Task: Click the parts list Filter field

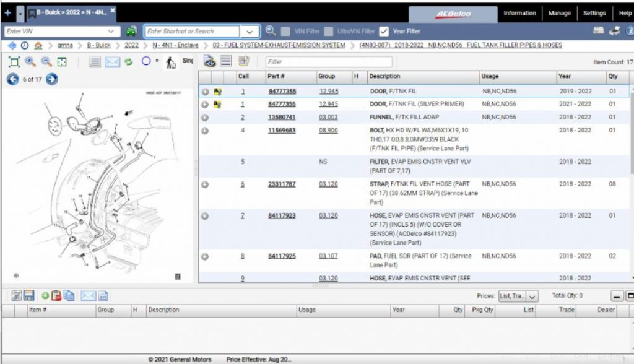Action: click(329, 62)
